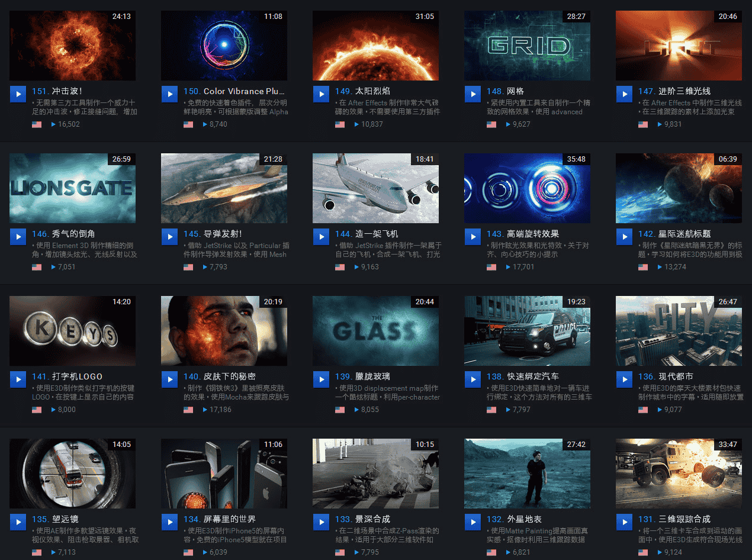
Task: Click the play icon next to 140. 皮肤下的秘密
Action: coord(169,379)
